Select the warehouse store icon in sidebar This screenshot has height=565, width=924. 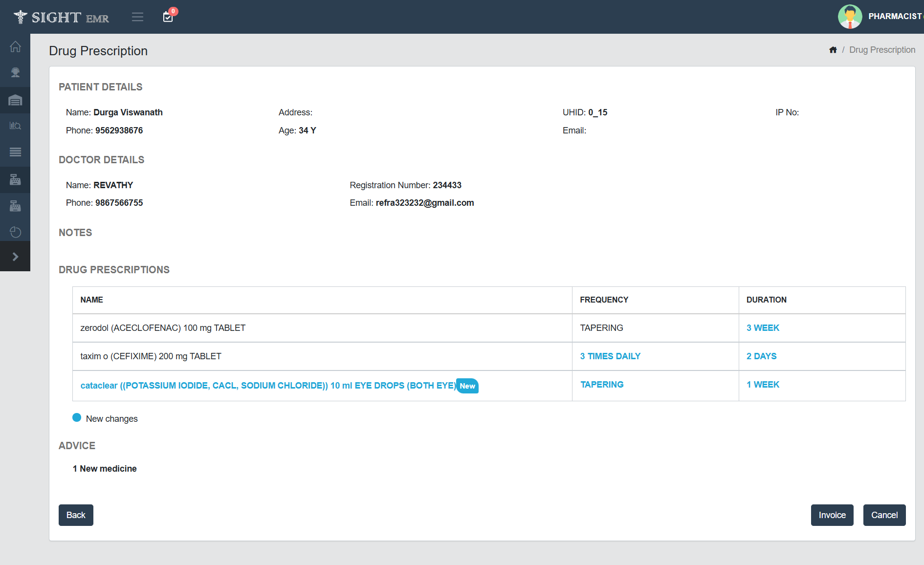click(x=15, y=100)
